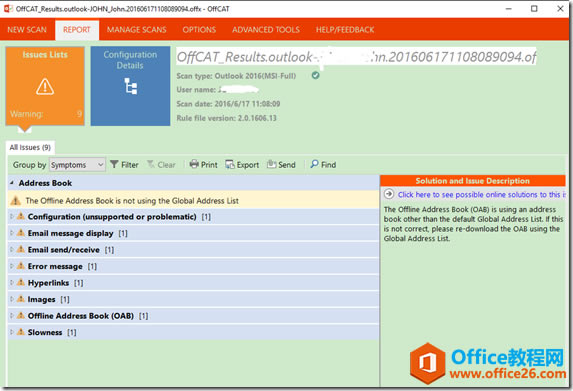
Task: Click warning icon next to Error message
Action: click(21, 266)
